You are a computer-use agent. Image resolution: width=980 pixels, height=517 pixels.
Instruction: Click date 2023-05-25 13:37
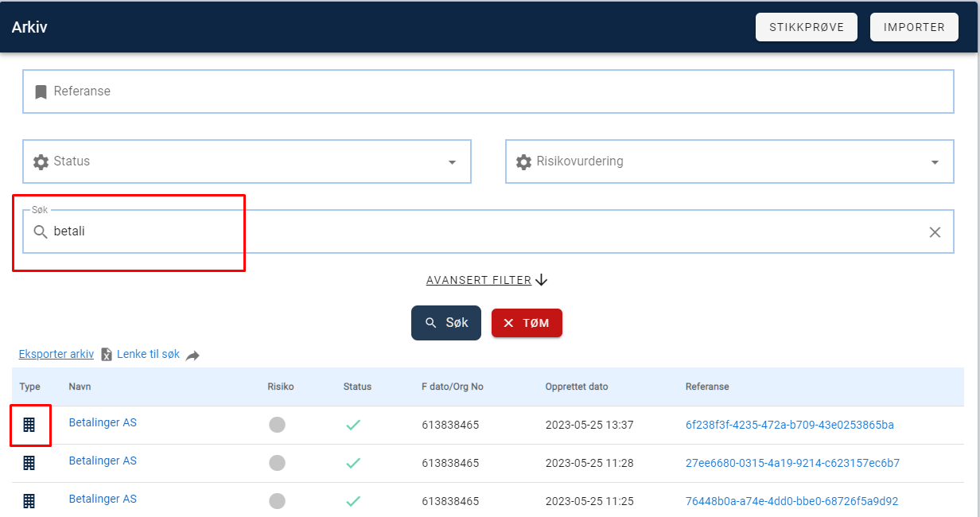tap(589, 425)
